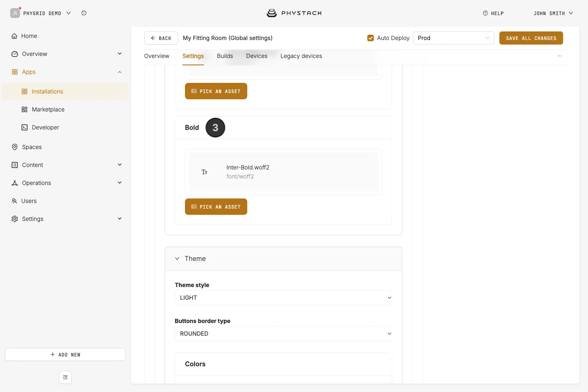Open the three-dot more options menu

tap(560, 56)
